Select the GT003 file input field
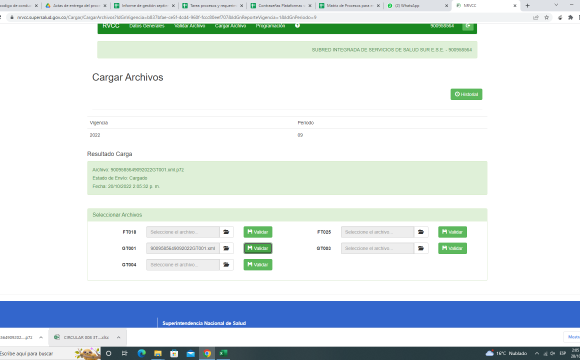This screenshot has width=580, height=360. 377,248
